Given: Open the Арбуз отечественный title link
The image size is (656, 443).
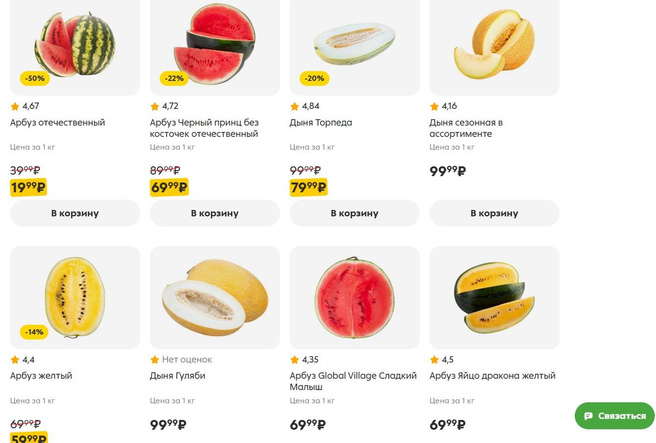Looking at the screenshot, I should (58, 123).
